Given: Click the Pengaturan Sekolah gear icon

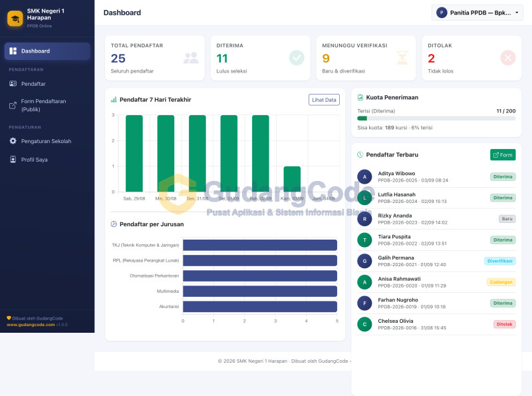Looking at the screenshot, I should pyautogui.click(x=13, y=141).
